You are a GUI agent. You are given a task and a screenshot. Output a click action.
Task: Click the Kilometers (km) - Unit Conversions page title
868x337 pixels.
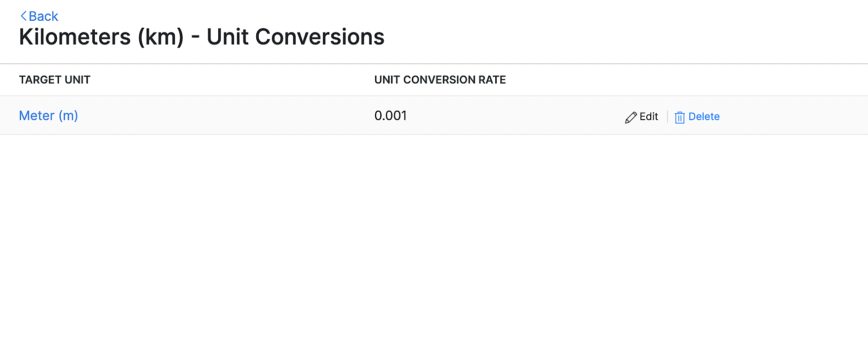tap(201, 37)
